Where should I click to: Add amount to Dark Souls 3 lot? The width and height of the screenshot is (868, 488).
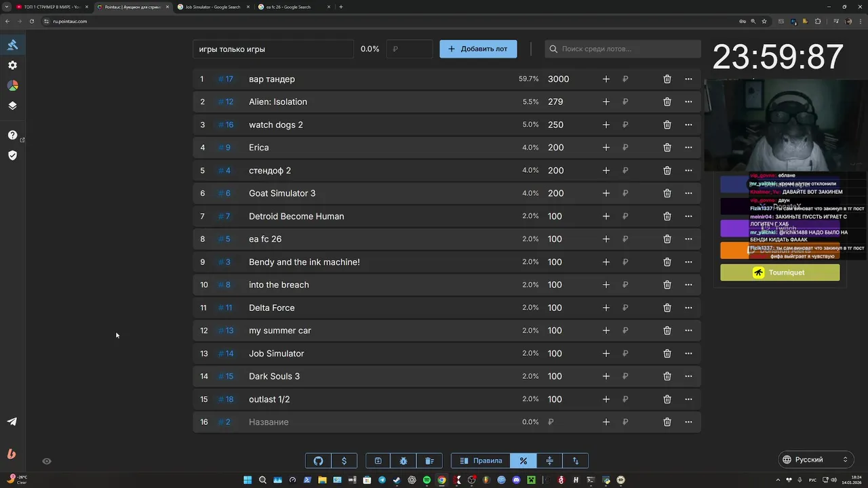[606, 376]
